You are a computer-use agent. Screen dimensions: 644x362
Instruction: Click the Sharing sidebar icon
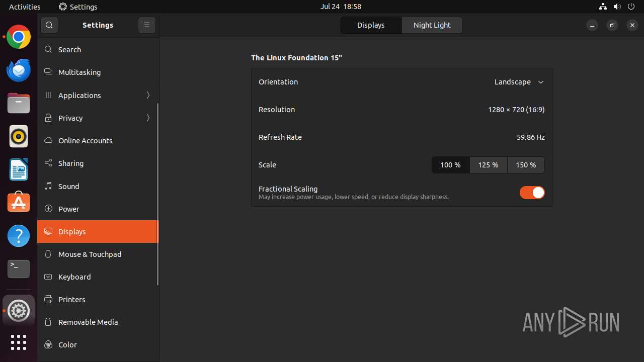(48, 163)
